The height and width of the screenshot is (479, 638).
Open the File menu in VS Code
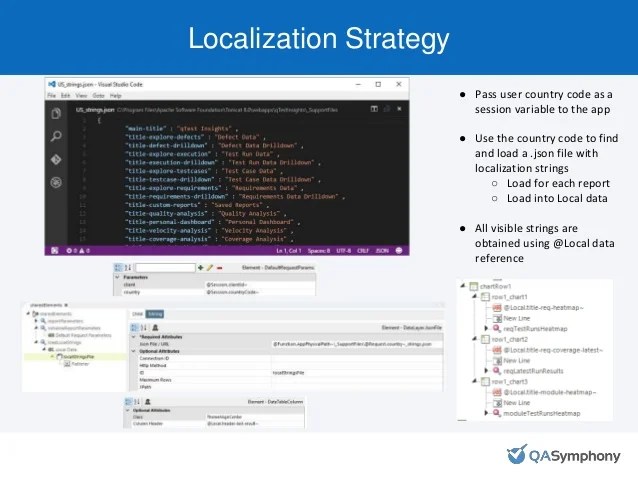pyautogui.click(x=52, y=96)
